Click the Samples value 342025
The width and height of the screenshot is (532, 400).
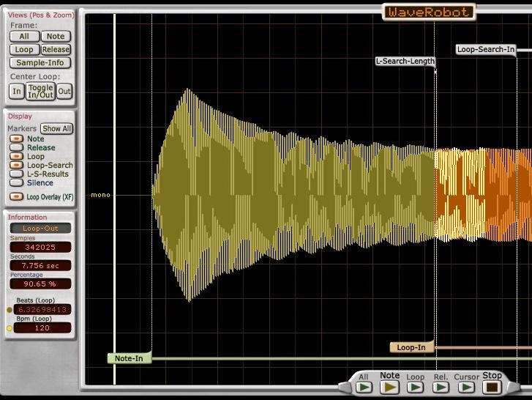pos(40,247)
